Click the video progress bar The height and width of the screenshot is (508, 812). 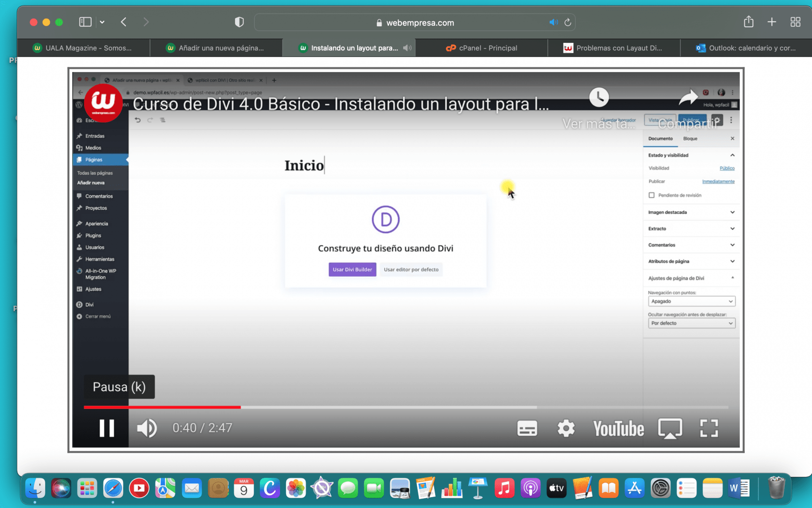[406, 407]
